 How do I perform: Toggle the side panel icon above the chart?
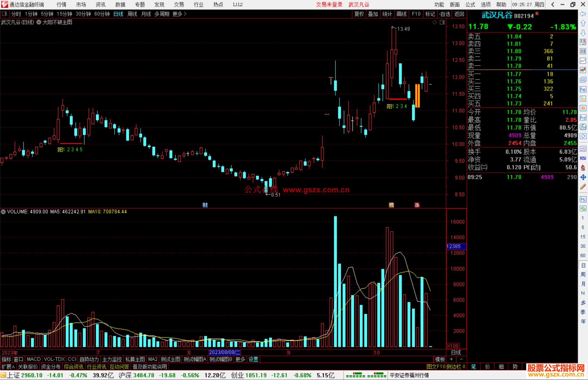[442, 22]
